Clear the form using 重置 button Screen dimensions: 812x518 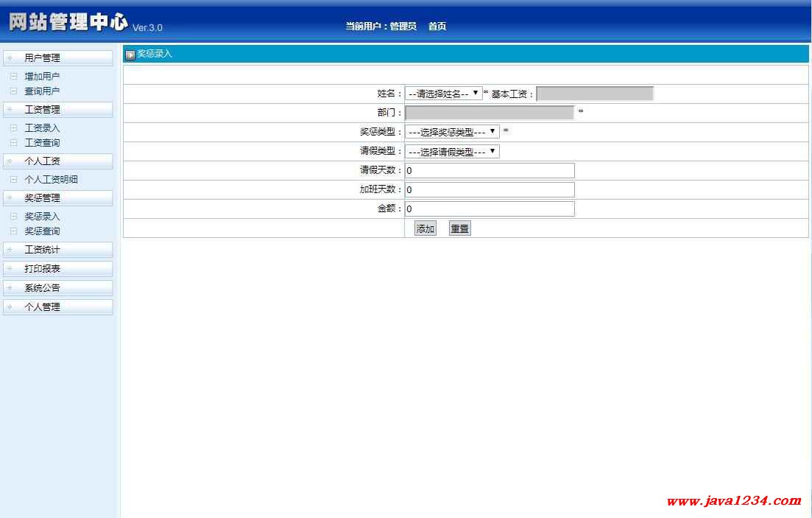coord(459,228)
